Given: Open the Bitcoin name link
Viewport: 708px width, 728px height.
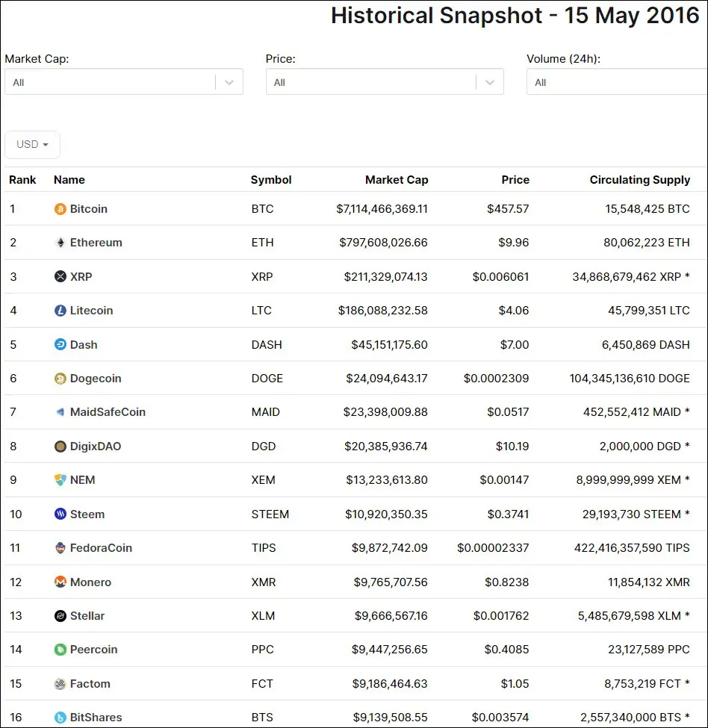Looking at the screenshot, I should coord(89,209).
